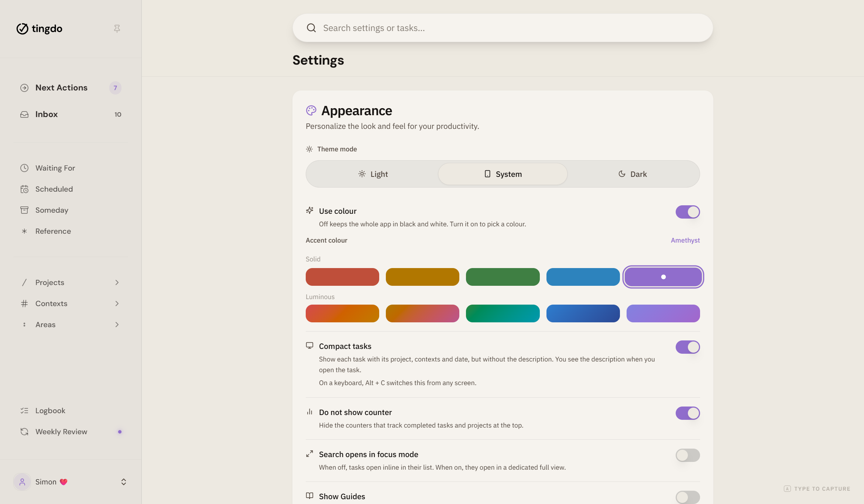Viewport: 864px width, 504px height.
Task: Open the Simon account switcher
Action: 71,482
